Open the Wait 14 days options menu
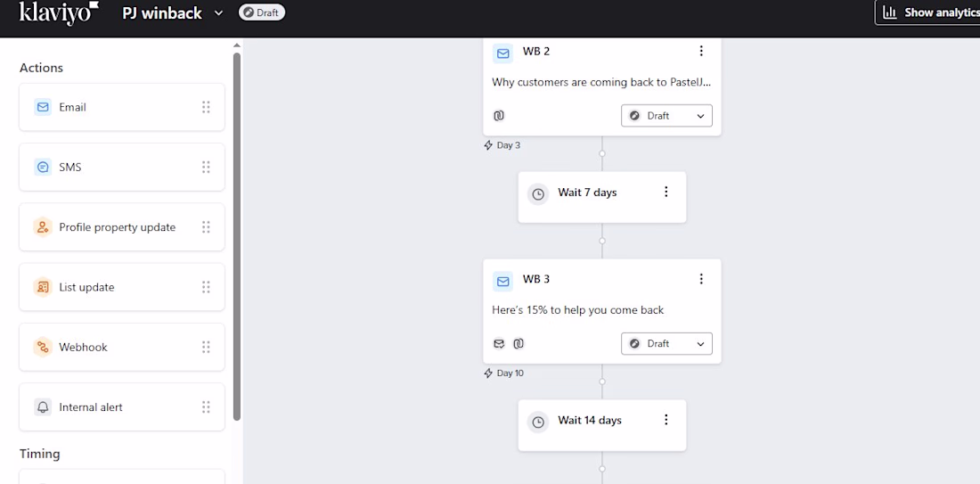 pyautogui.click(x=666, y=420)
